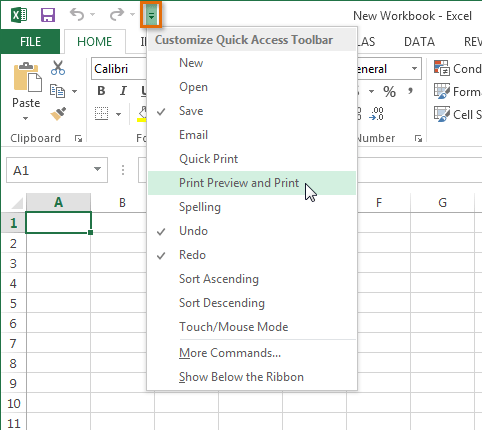Enable Spelling in customize menu
Screen dimensions: 482x430
click(252, 207)
